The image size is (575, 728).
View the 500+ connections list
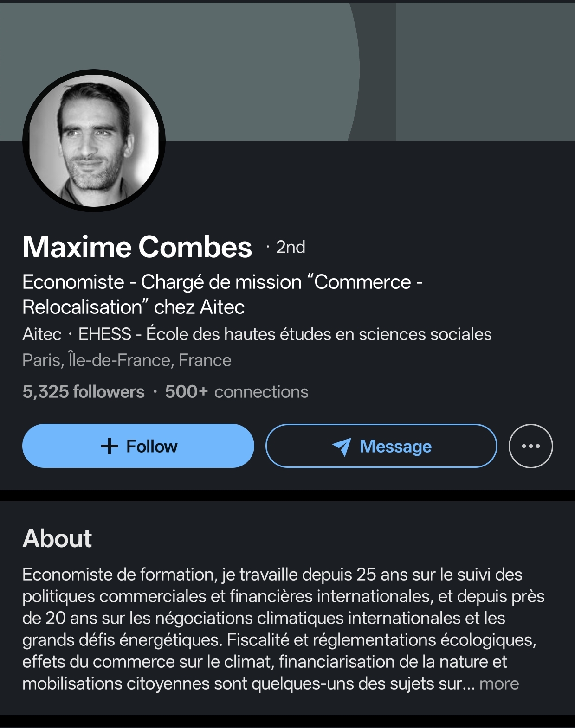click(237, 392)
